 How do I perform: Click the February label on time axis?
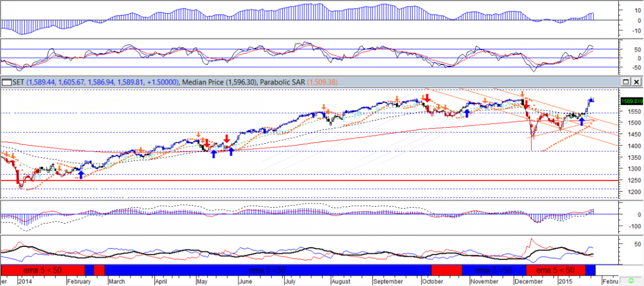coord(79,281)
